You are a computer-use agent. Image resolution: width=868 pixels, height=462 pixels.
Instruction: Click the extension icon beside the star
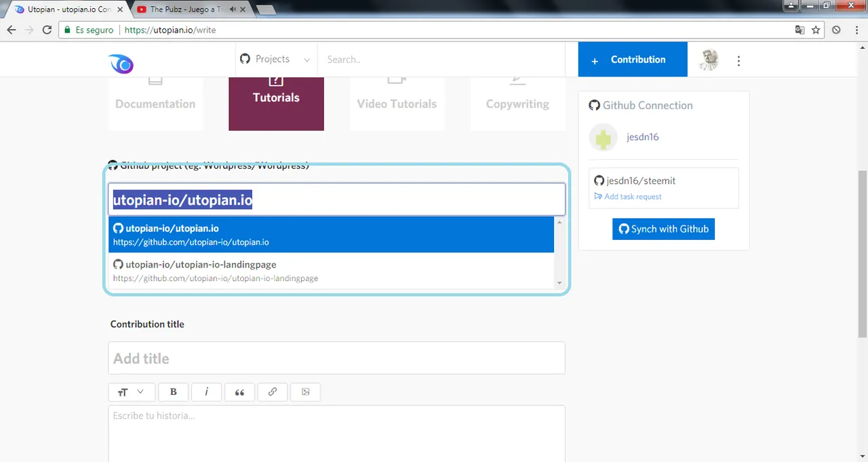click(836, 30)
